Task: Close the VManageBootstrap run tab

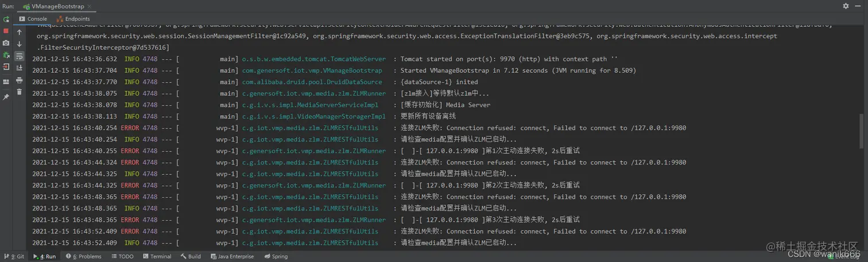Action: coord(91,6)
